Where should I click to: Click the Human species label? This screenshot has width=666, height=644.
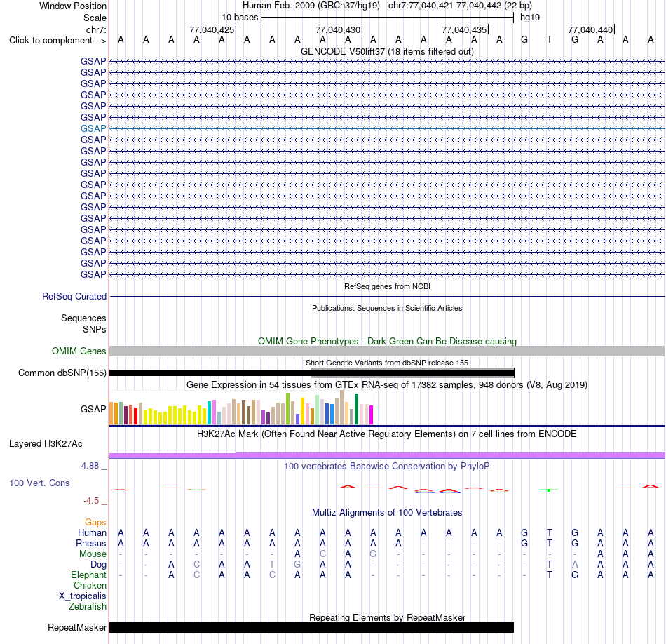[x=92, y=533]
